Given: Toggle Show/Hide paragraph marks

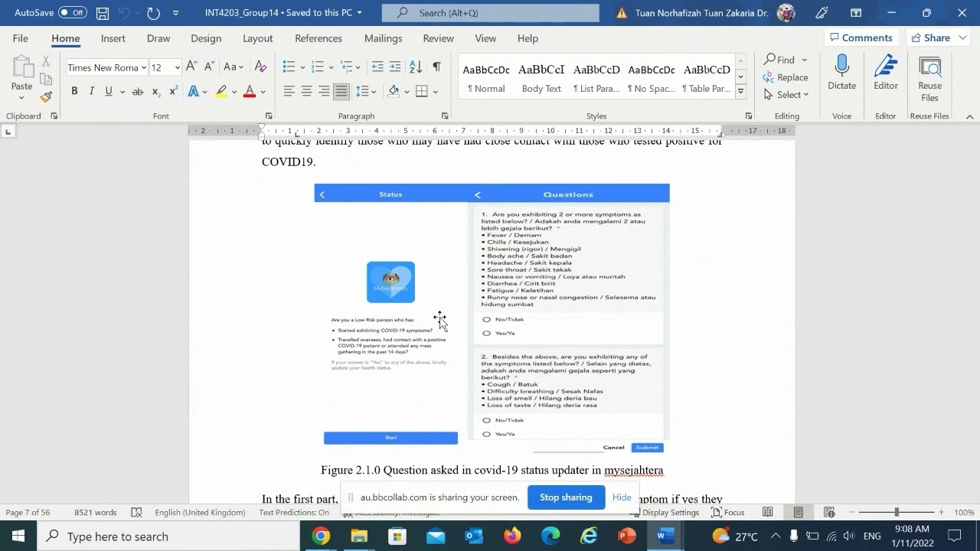Looking at the screenshot, I should (436, 67).
